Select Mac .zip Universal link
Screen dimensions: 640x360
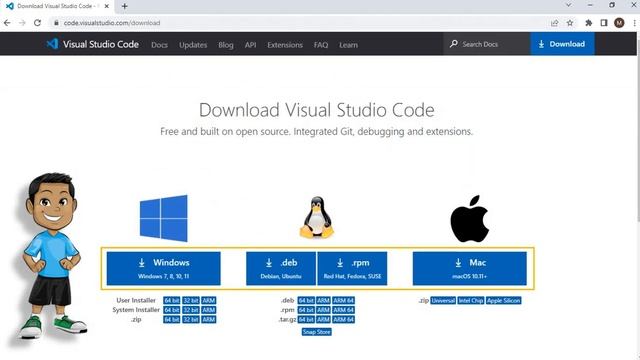tap(443, 300)
